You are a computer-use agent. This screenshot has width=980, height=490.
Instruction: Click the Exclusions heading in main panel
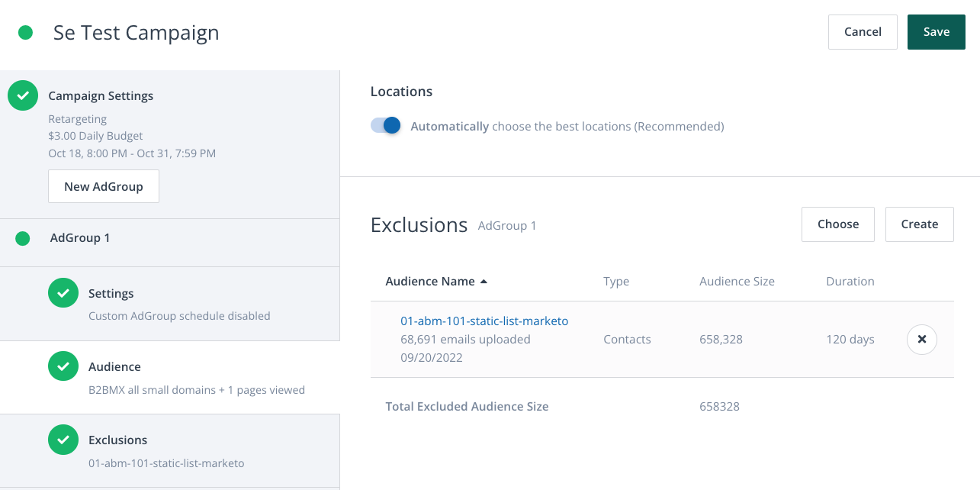click(x=419, y=225)
